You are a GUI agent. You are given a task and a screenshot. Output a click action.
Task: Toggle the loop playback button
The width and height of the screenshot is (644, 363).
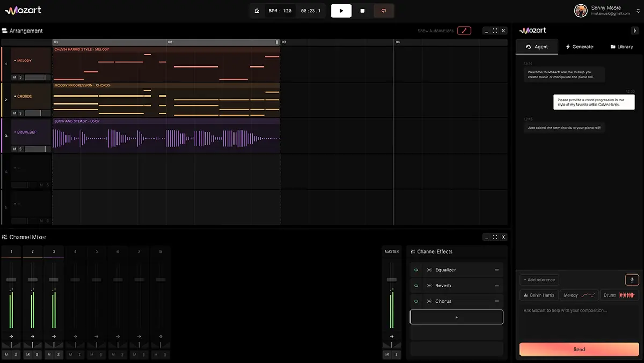click(384, 11)
